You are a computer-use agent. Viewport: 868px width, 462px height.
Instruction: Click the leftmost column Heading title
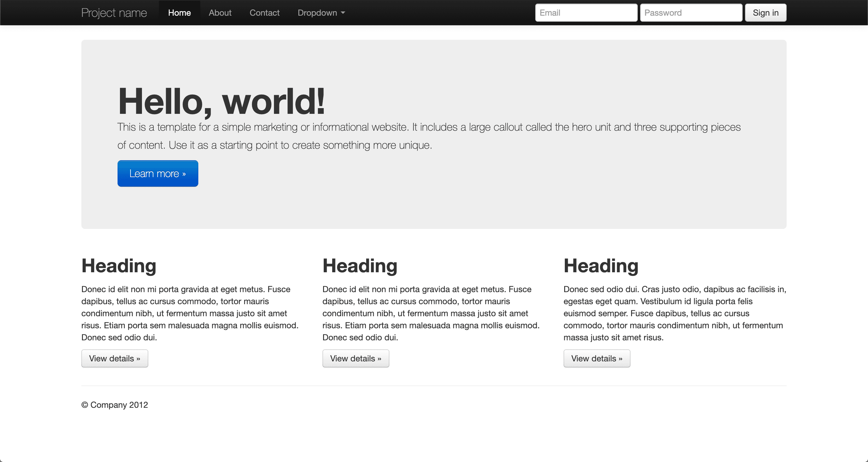coord(119,266)
